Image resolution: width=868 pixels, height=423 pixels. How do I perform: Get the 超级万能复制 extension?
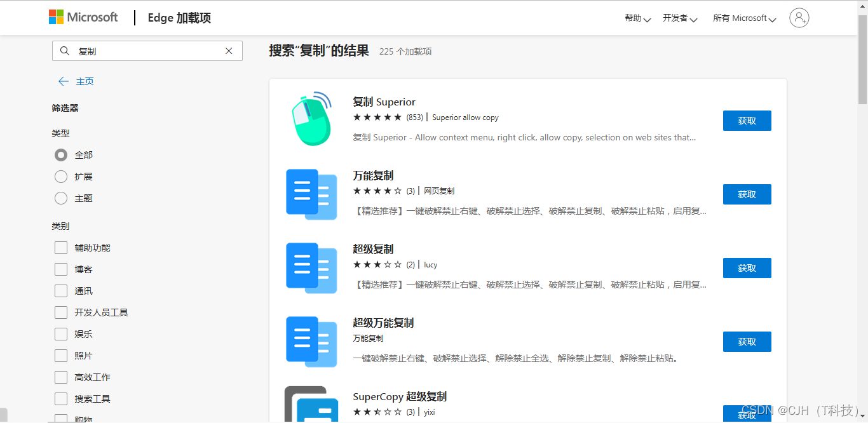[x=747, y=342]
